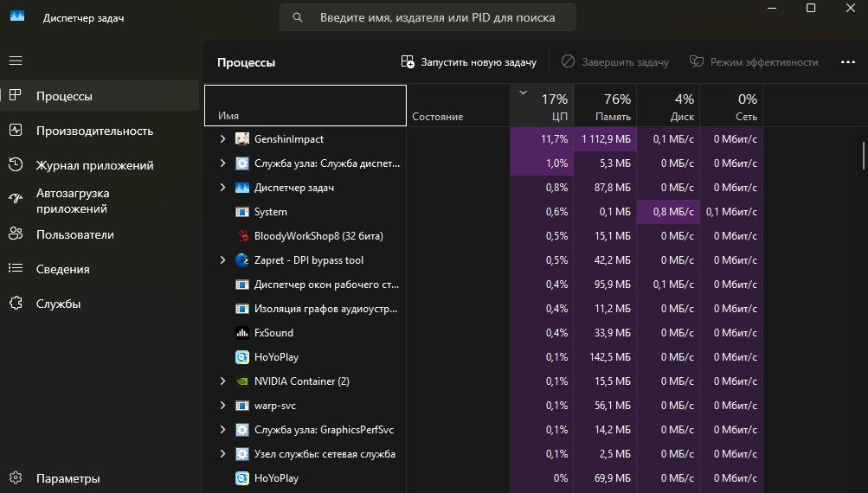Viewport: 868px width, 493px height.
Task: Click the NVIDIA Container icon
Action: point(242,381)
